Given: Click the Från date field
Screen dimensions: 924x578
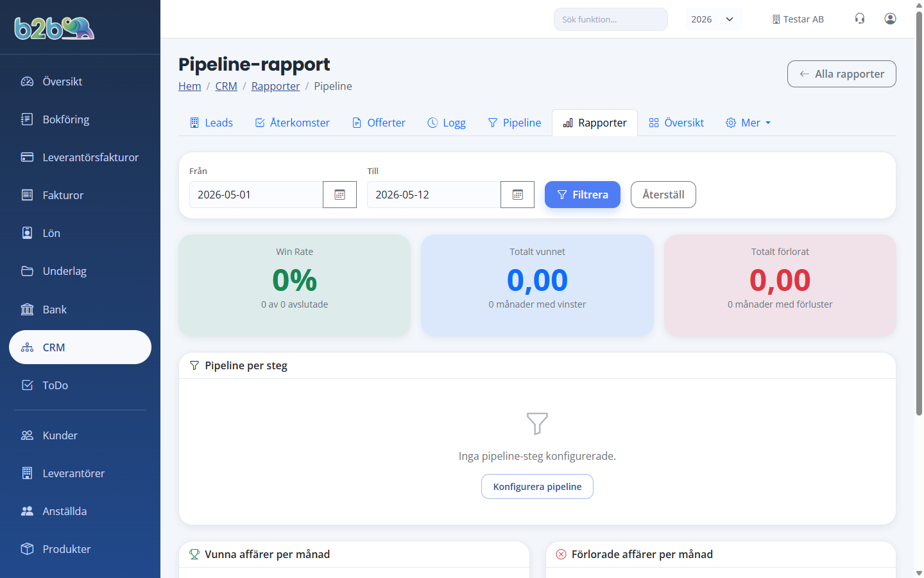Looking at the screenshot, I should click(x=256, y=195).
